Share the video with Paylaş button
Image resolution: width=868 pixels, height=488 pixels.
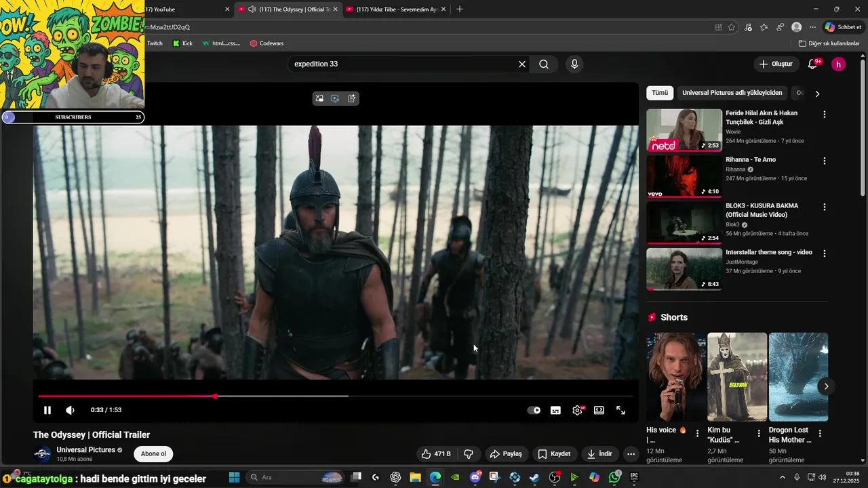click(506, 454)
